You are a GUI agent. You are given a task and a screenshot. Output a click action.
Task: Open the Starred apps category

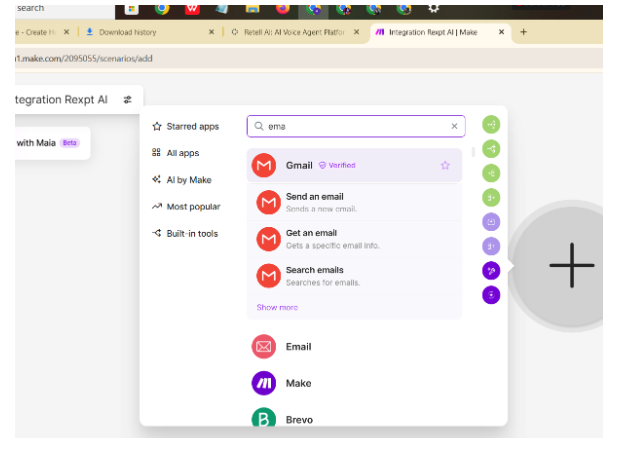[x=185, y=126]
